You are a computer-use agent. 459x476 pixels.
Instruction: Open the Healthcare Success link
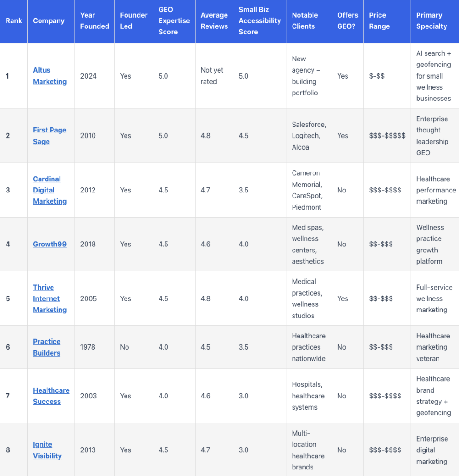51,396
